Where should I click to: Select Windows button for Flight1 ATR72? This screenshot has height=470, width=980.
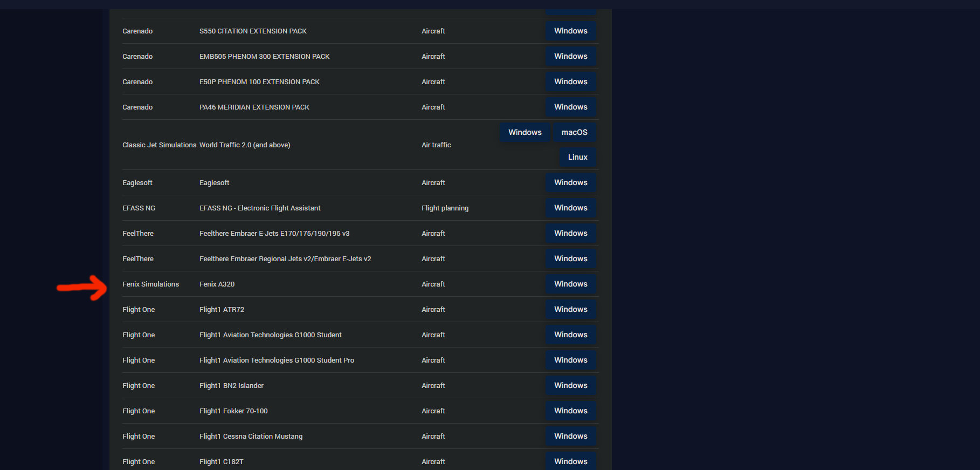pyautogui.click(x=571, y=309)
